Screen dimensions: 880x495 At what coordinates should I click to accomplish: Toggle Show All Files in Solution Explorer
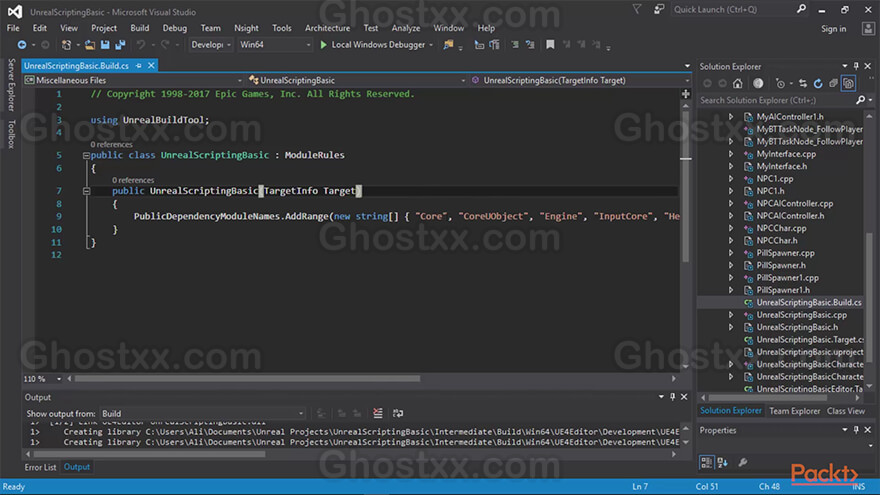pyautogui.click(x=849, y=84)
